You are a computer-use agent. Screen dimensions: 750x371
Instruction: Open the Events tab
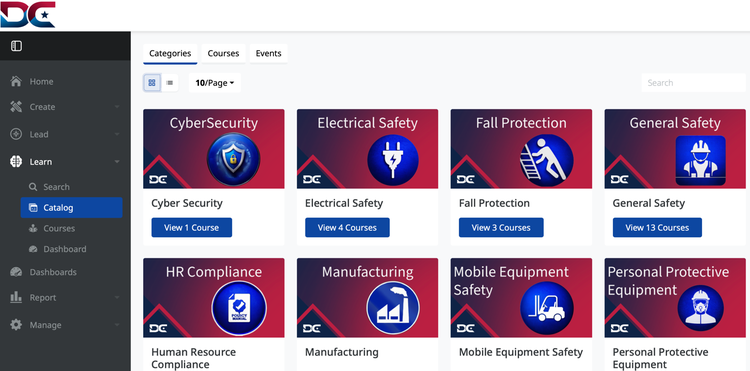268,54
